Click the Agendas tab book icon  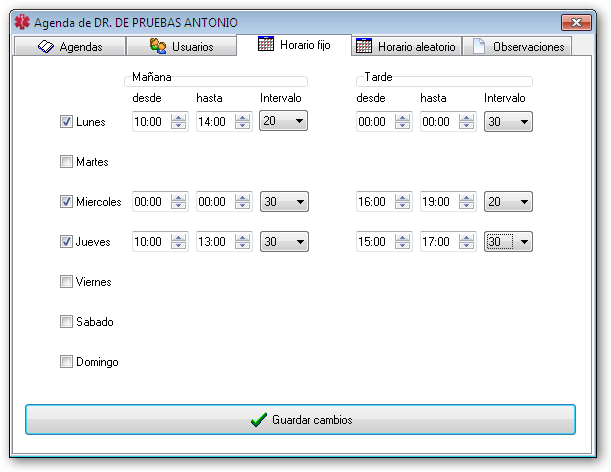point(45,46)
